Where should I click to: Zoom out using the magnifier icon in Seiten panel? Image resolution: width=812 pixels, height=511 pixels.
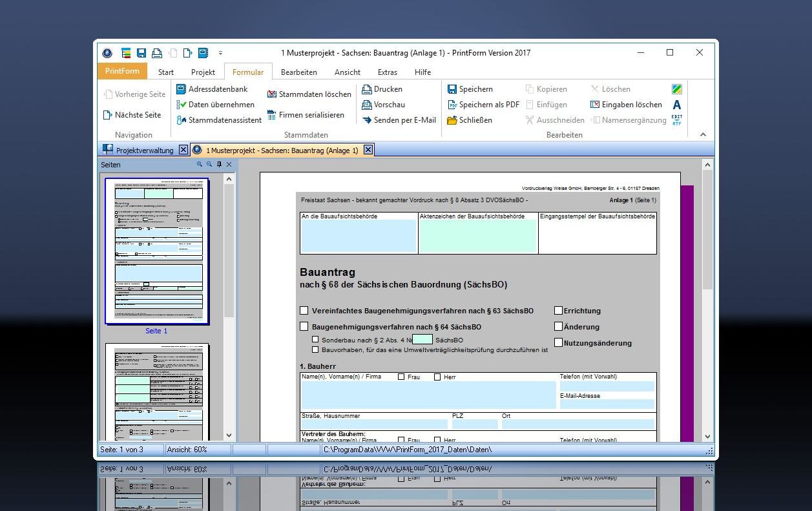[209, 164]
